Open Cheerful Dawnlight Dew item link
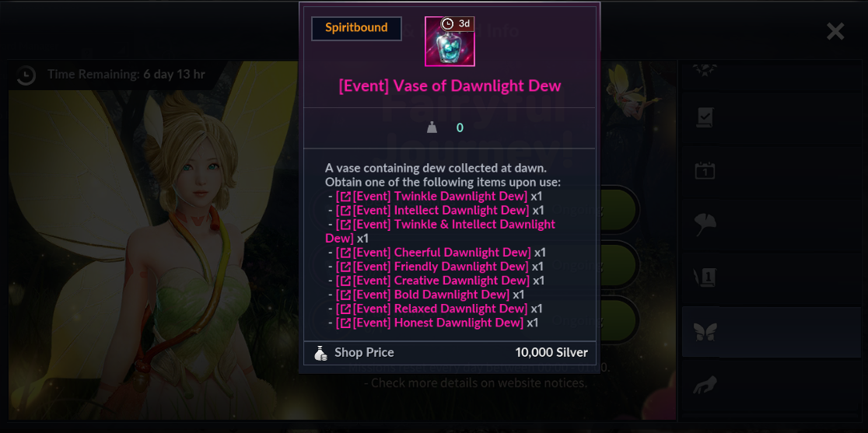The image size is (868, 433). point(433,253)
